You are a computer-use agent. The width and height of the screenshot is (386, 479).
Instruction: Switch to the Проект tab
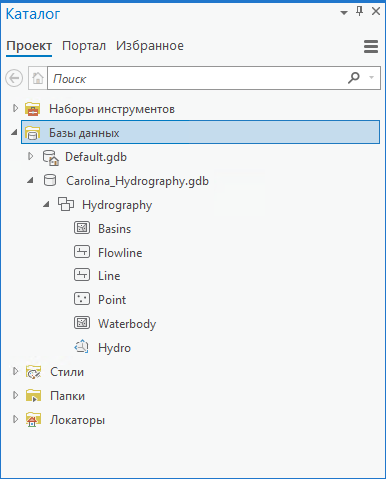click(29, 46)
